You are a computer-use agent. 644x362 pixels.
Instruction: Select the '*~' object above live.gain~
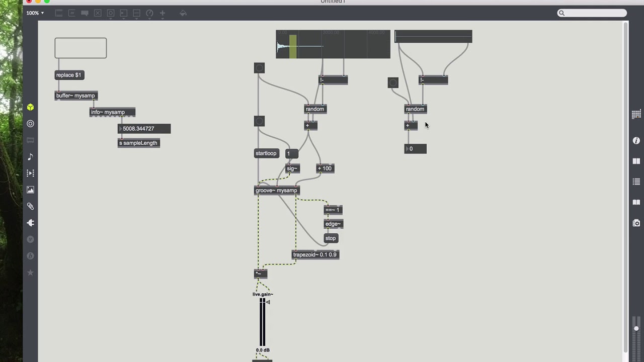(261, 274)
